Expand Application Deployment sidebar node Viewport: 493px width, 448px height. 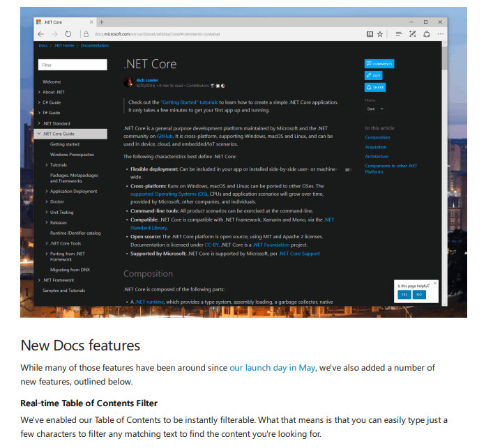tap(47, 192)
